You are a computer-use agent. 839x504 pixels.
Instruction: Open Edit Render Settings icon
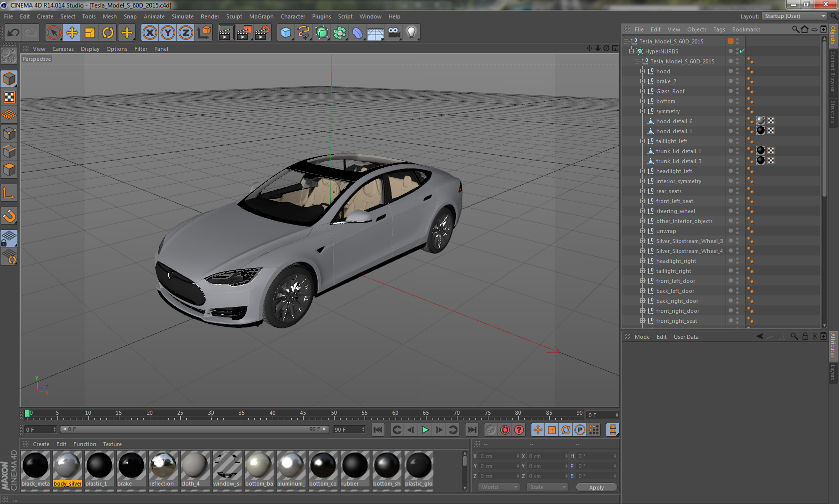pyautogui.click(x=262, y=33)
